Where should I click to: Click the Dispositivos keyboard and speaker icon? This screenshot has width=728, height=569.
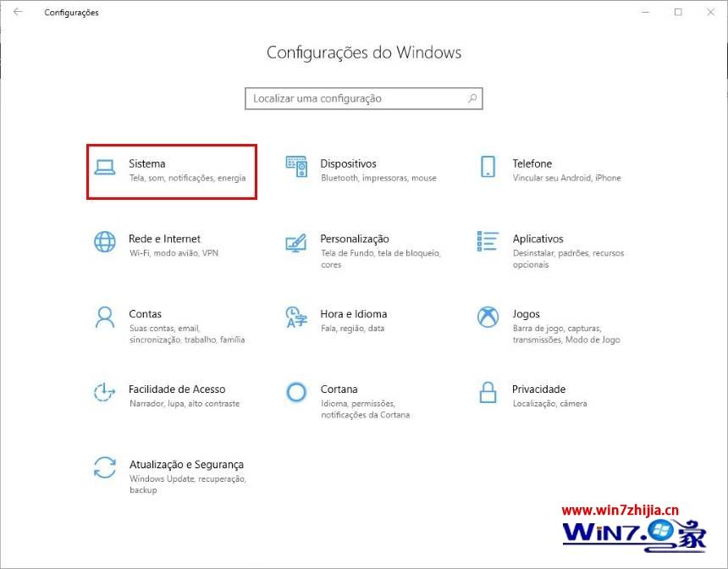tap(296, 166)
